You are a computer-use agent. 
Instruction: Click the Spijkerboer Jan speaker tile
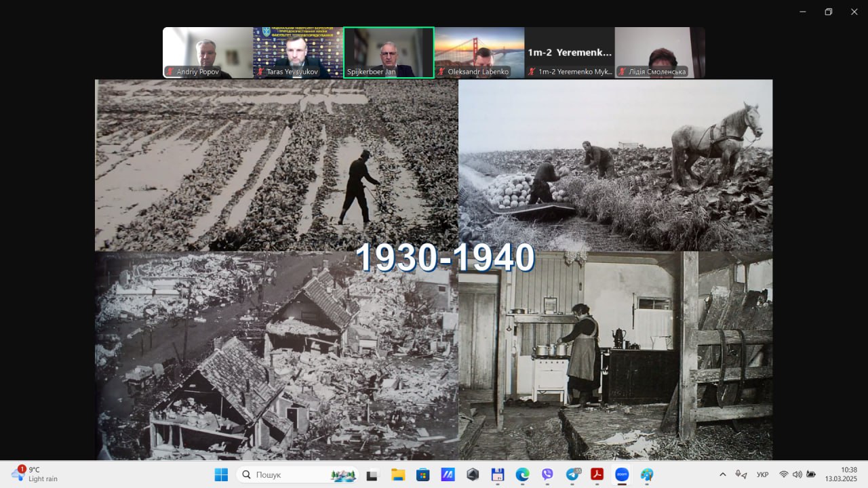[x=389, y=53]
